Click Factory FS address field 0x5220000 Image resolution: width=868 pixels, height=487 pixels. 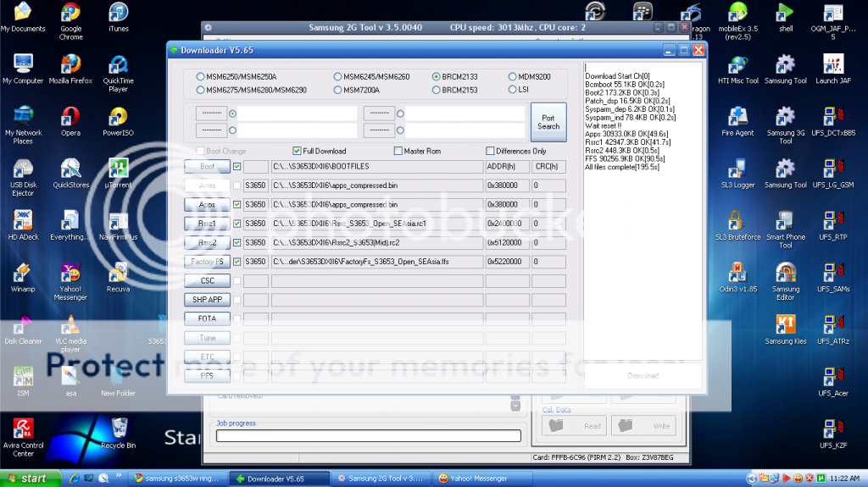[x=507, y=261]
